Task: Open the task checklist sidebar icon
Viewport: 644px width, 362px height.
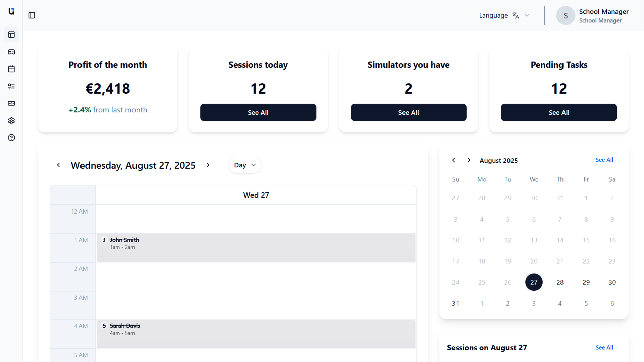Action: coord(11,86)
